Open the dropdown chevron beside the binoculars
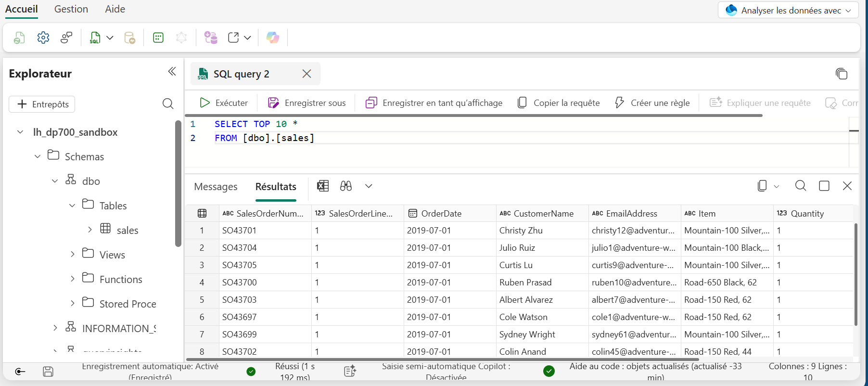 coord(369,186)
